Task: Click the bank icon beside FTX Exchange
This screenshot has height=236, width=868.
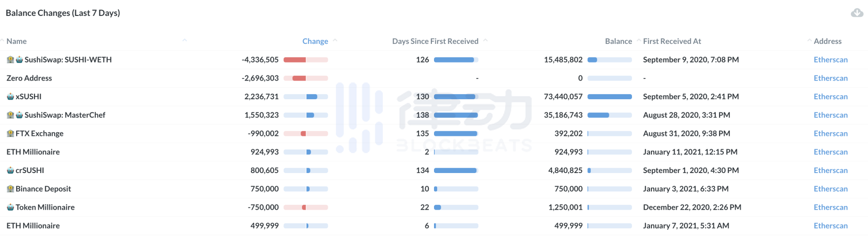Action: (x=10, y=134)
